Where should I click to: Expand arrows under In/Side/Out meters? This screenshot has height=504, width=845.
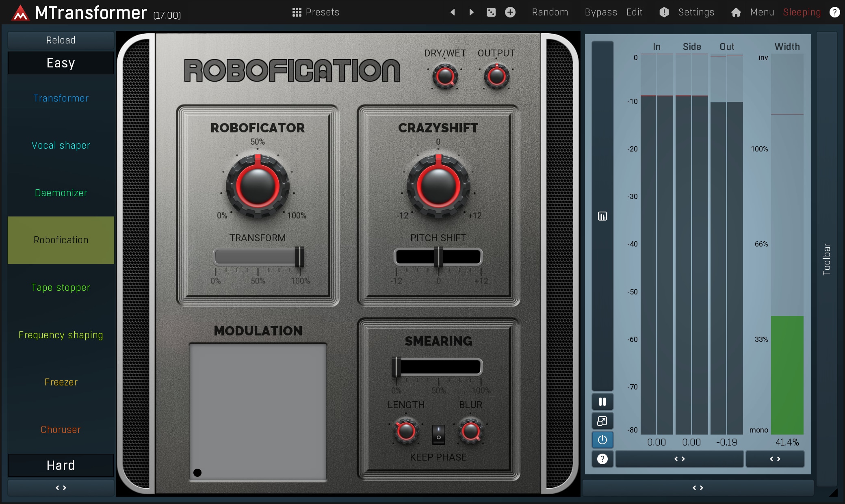click(679, 459)
